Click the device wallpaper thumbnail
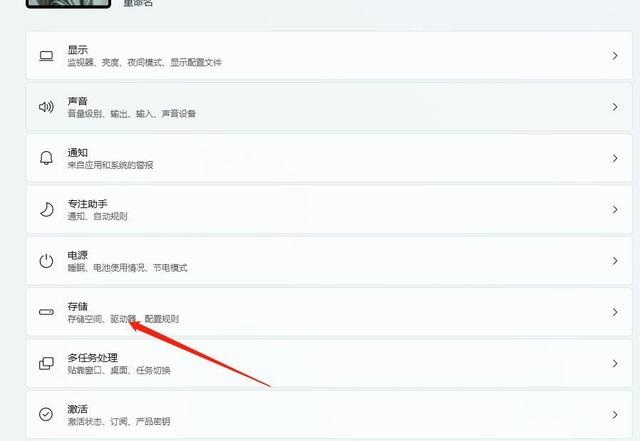Screen dimensions: 640x441 click(x=68, y=4)
